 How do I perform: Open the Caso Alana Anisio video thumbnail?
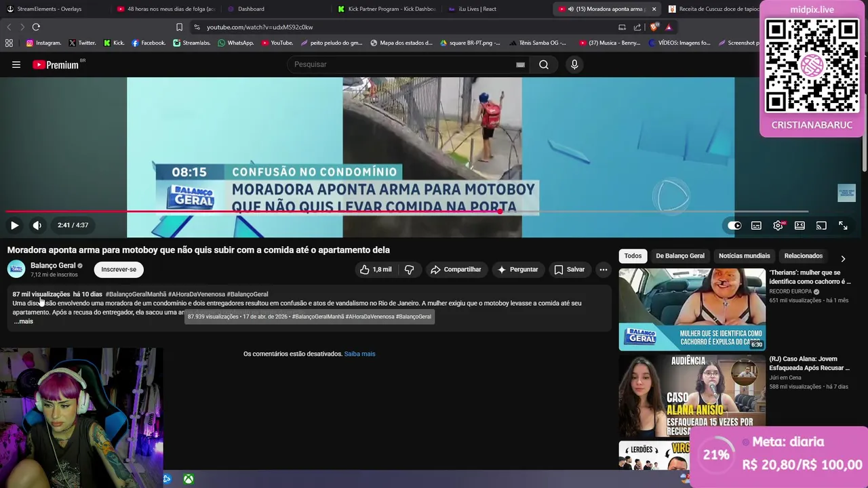click(x=692, y=396)
